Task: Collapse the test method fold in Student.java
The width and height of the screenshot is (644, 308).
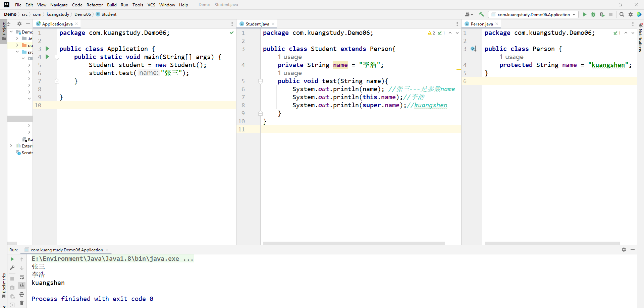Action: 260,81
